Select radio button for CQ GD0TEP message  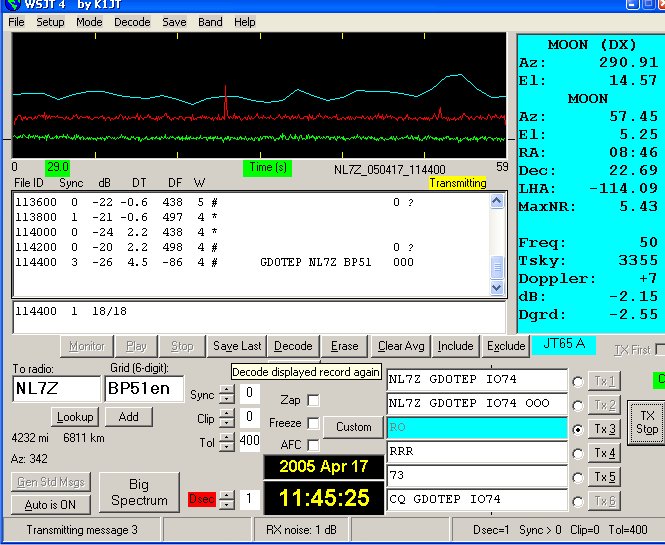click(x=578, y=500)
